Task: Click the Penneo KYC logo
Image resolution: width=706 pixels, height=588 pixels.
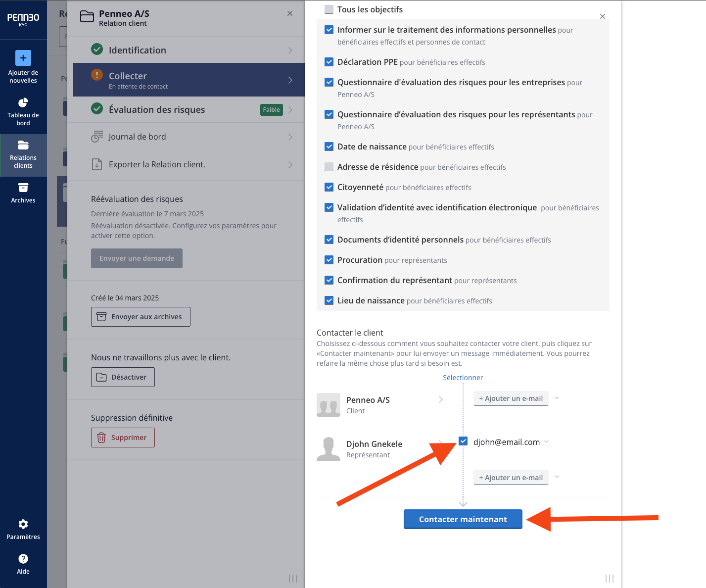Action: 23,19
